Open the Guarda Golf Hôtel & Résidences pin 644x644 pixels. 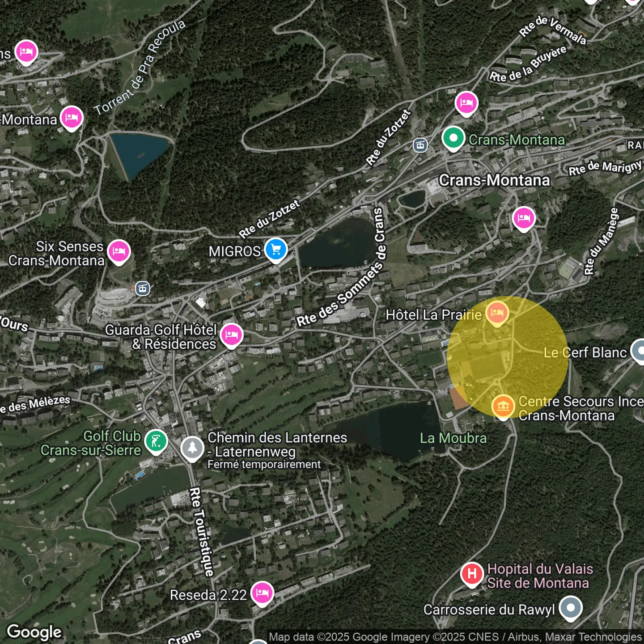coord(232,335)
